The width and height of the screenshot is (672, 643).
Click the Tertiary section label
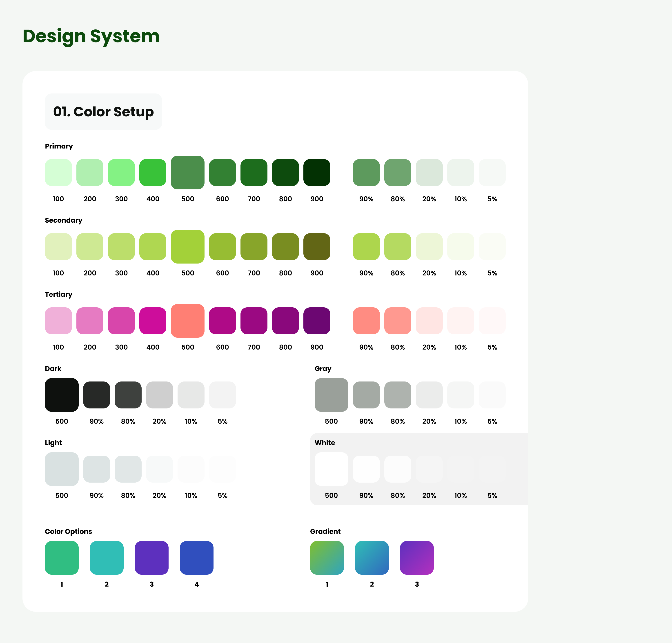click(59, 295)
